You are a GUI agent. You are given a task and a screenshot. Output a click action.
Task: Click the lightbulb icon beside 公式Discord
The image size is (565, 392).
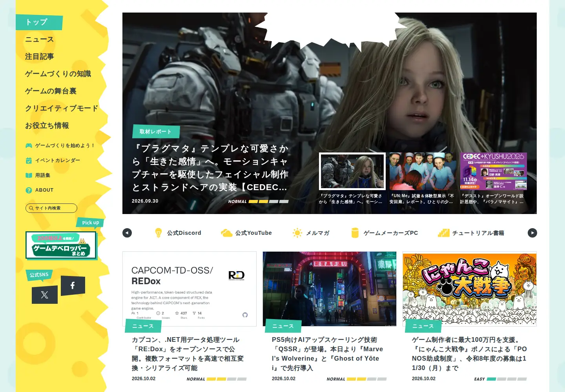coord(159,233)
